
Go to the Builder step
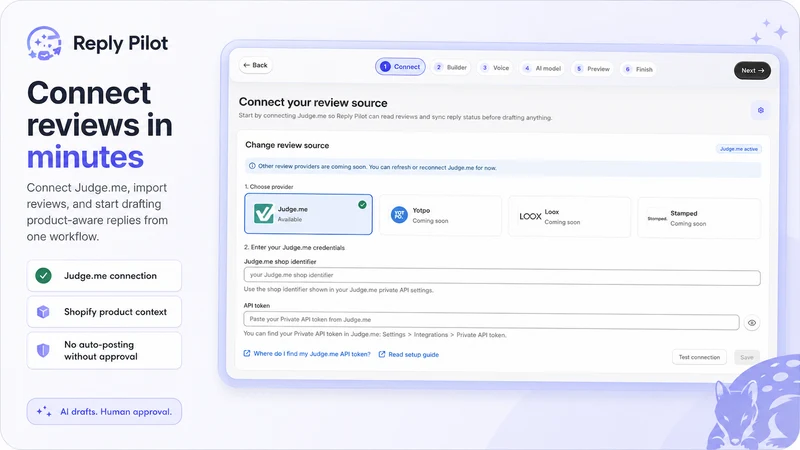pos(451,67)
